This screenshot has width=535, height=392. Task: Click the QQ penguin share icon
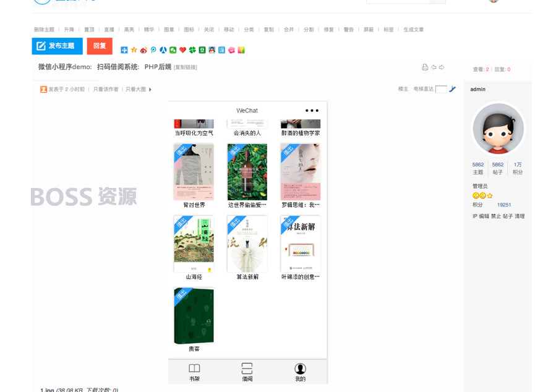(212, 50)
